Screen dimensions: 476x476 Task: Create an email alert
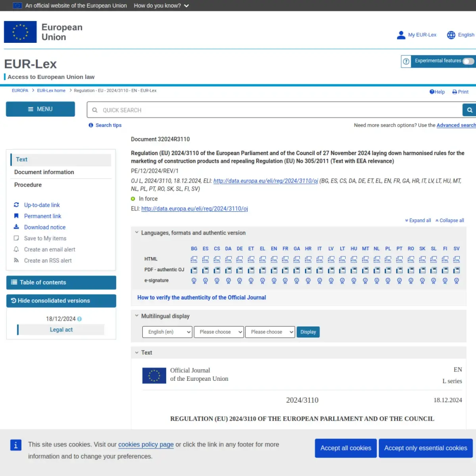pyautogui.click(x=50, y=250)
